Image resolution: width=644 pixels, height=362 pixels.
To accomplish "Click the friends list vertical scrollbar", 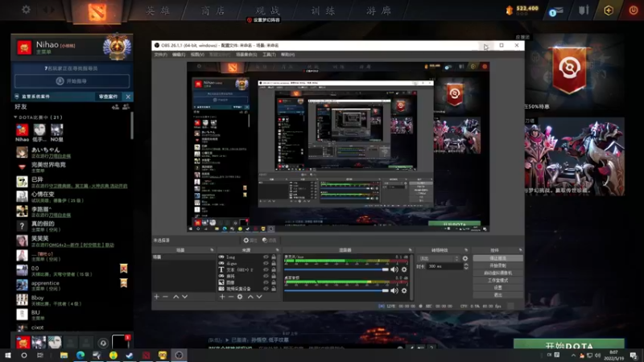I will [132, 125].
